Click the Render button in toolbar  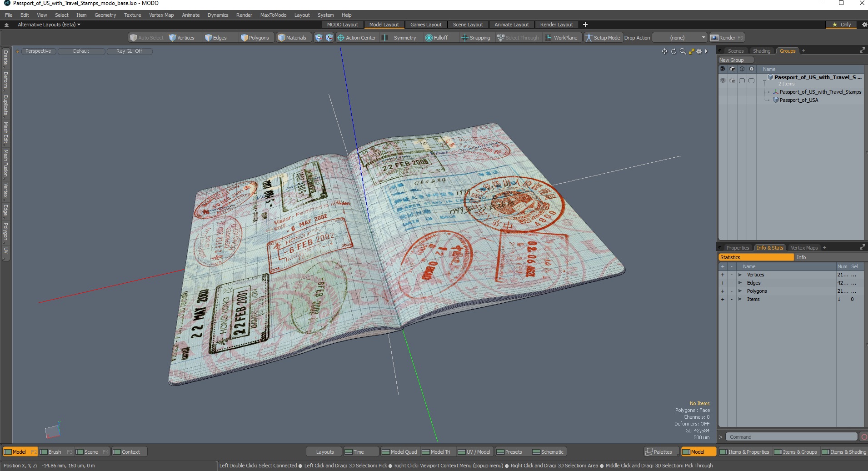727,38
